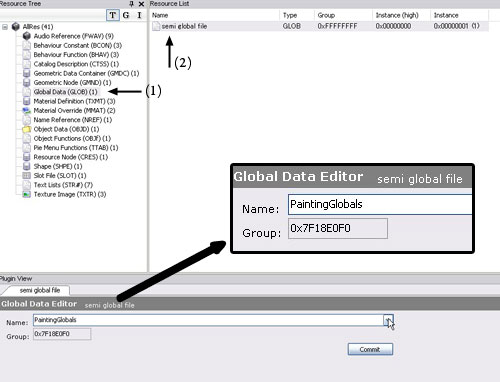Screen dimensions: 500x382
Task: Switch to semi global file tab
Action: [x=40, y=290]
